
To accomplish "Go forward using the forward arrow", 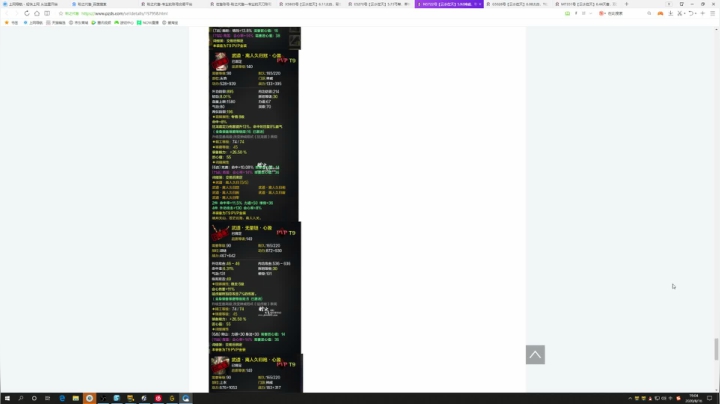I will (x=16, y=13).
